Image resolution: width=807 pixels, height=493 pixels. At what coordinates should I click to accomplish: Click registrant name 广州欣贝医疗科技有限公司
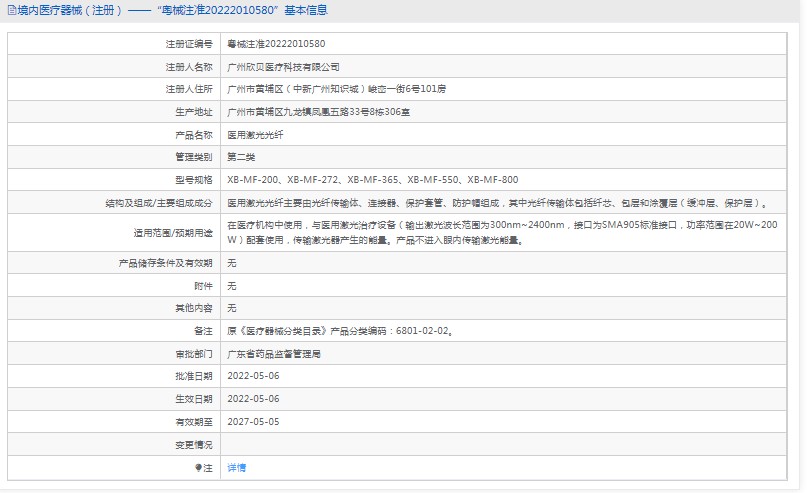click(284, 67)
